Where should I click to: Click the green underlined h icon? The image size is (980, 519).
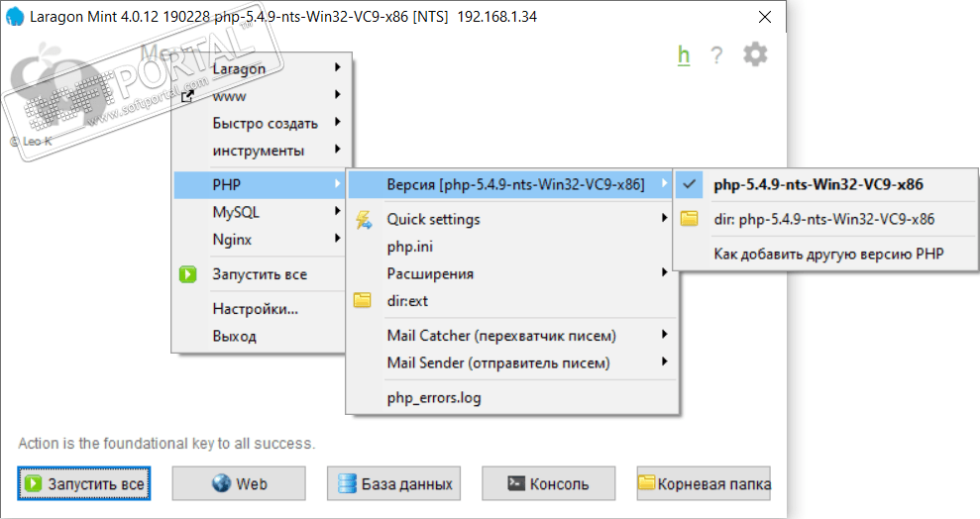pos(684,55)
